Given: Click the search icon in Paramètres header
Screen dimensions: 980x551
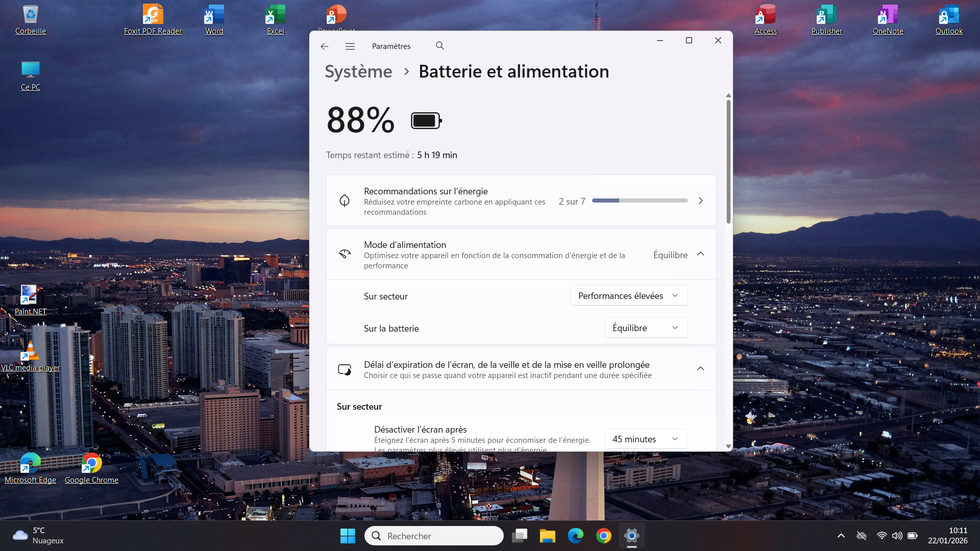Looking at the screenshot, I should (x=440, y=46).
